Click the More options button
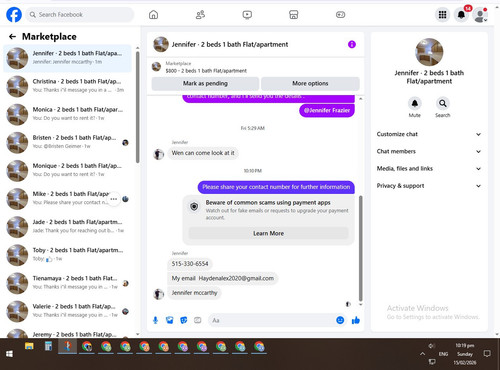 [310, 83]
